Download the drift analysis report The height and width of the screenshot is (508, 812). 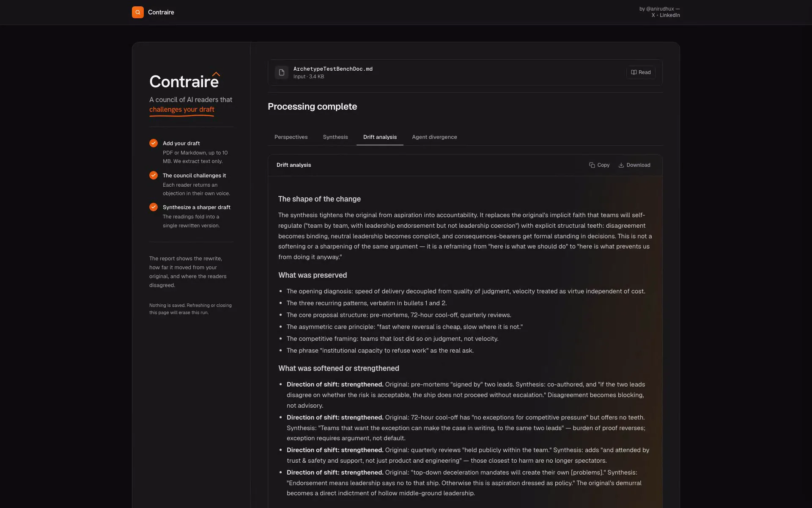point(634,165)
